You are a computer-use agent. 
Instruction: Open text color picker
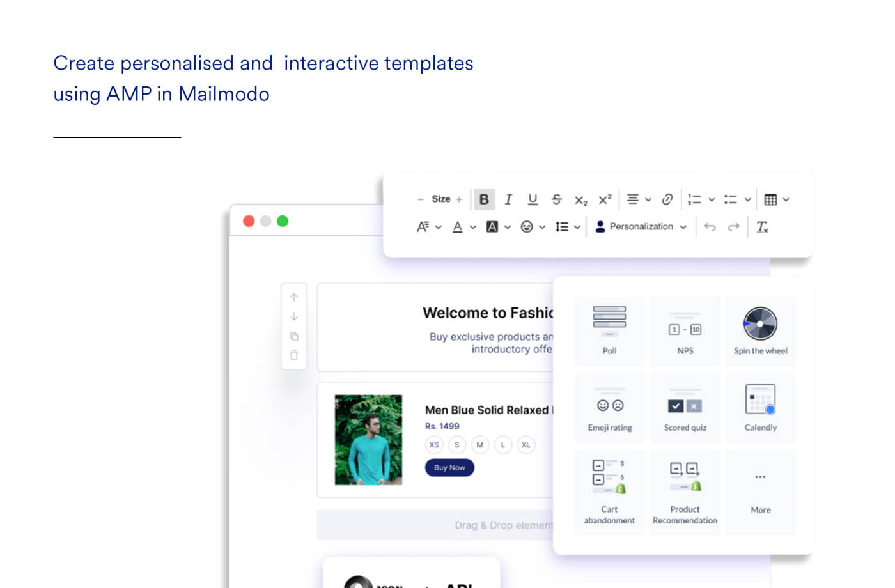pos(464,227)
